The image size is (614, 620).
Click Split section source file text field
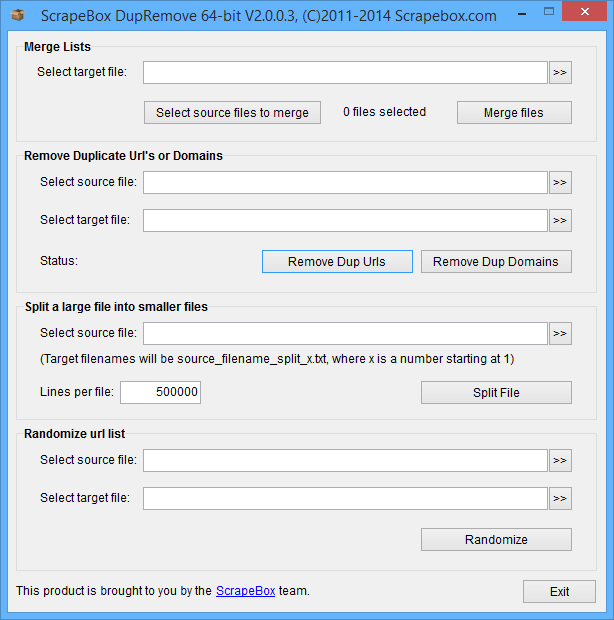click(x=345, y=333)
